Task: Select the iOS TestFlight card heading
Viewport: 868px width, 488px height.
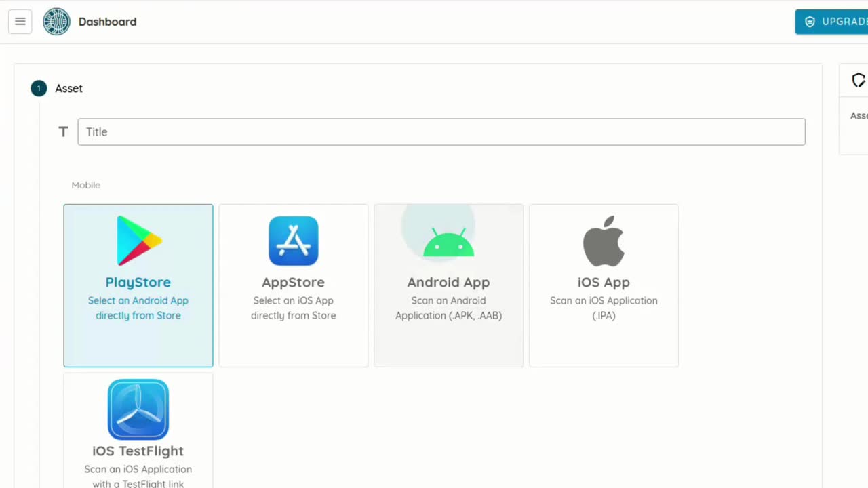Action: (x=138, y=451)
